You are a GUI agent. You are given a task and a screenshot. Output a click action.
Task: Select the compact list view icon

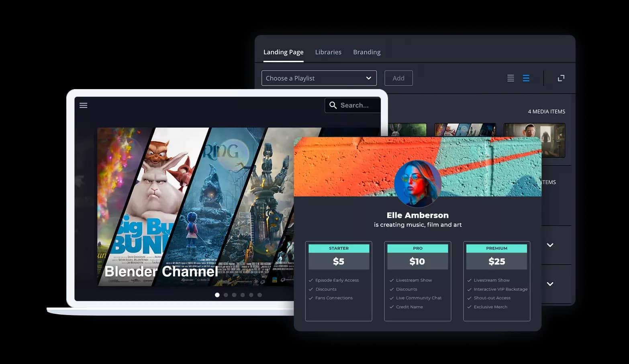(511, 78)
